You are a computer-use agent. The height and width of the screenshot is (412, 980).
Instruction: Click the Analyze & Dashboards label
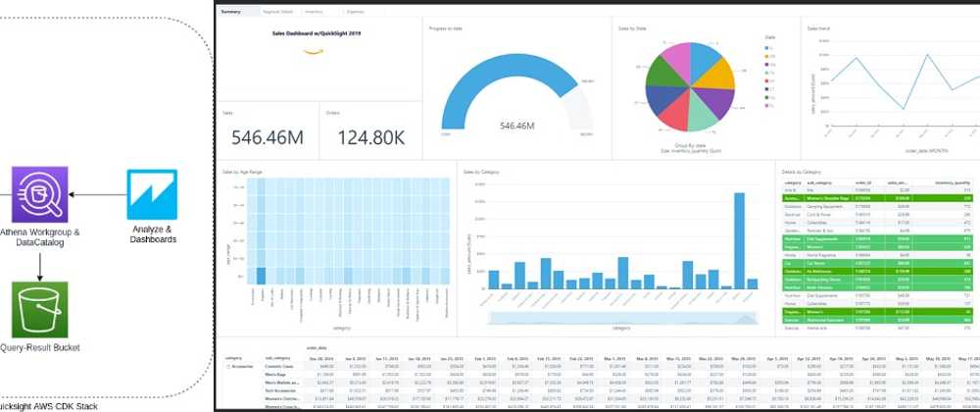click(x=153, y=234)
